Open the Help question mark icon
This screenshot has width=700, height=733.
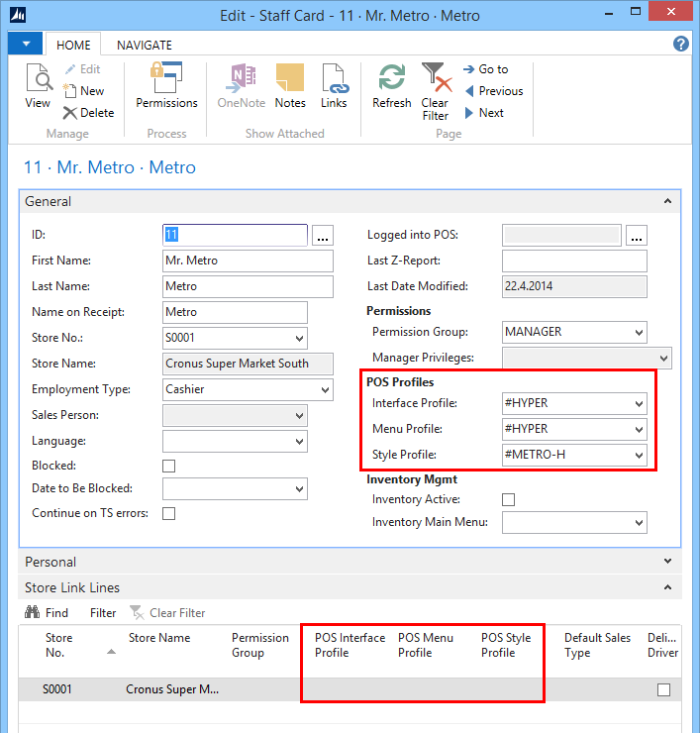coord(681,45)
